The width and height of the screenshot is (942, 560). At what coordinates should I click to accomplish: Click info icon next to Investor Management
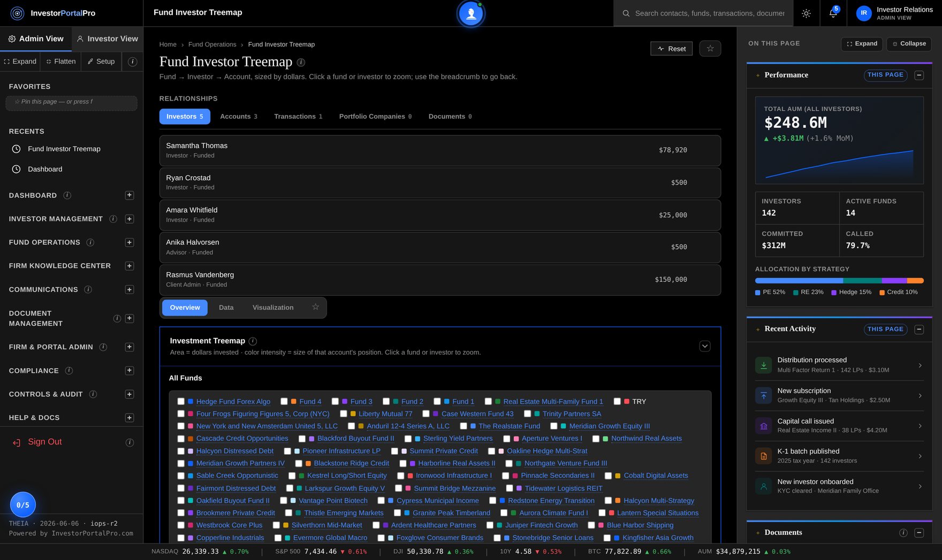pyautogui.click(x=113, y=219)
